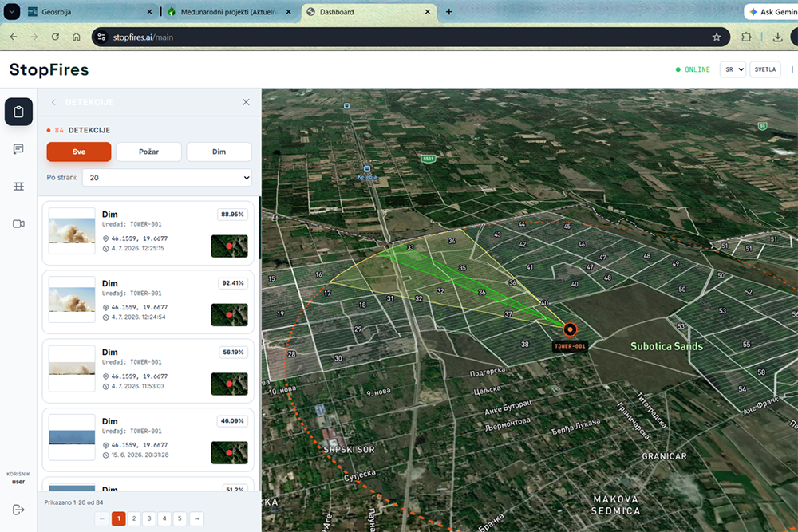Open the detections clipboard sidebar icon
798x532 pixels.
click(19, 112)
